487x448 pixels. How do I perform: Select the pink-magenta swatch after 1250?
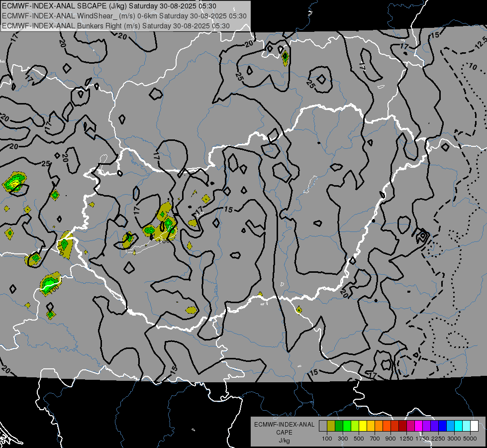point(410,426)
